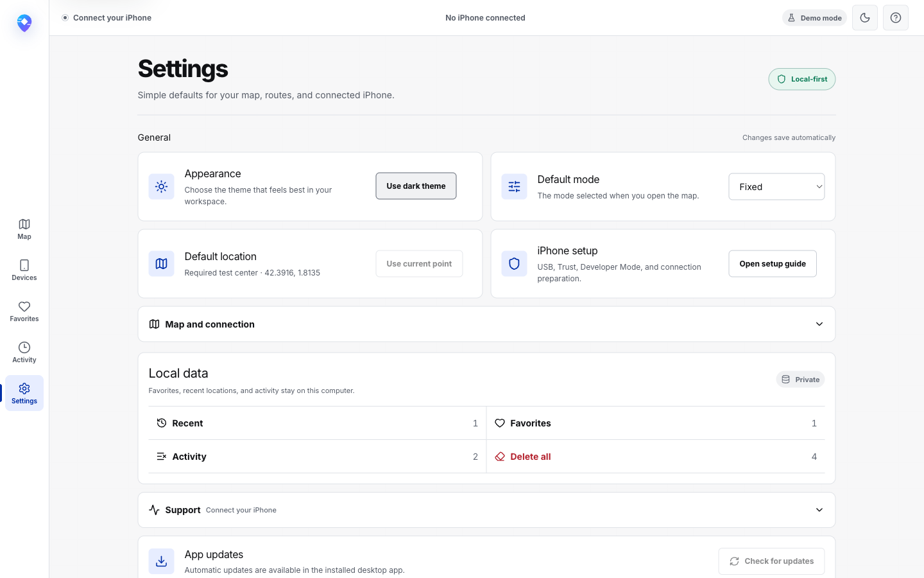924x578 pixels.
Task: Click the Private database badge
Action: coord(800,380)
